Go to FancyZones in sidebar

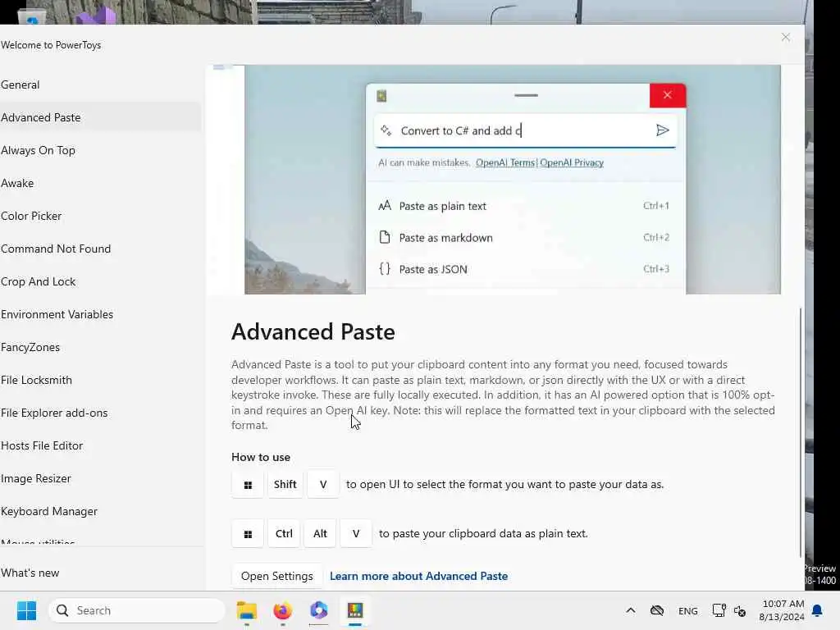coord(100,347)
